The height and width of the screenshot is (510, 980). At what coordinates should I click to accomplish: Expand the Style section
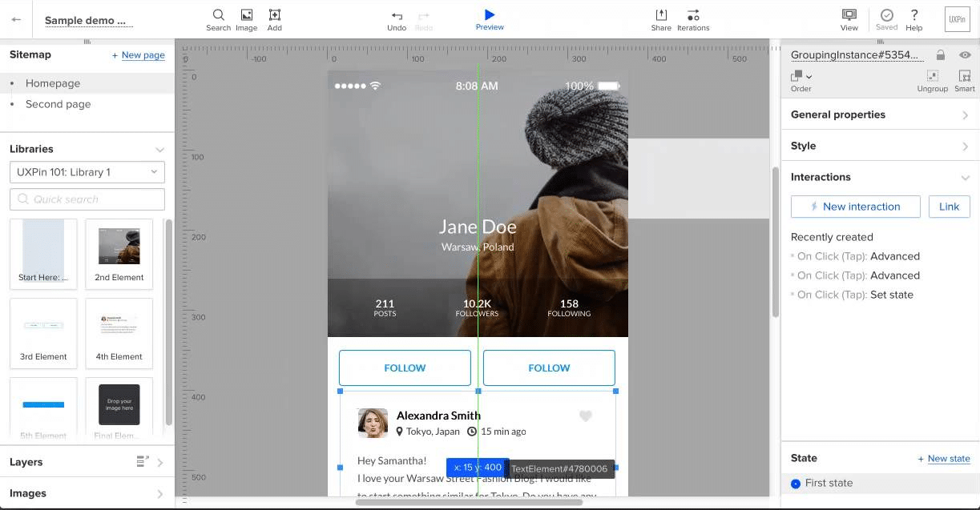pyautogui.click(x=880, y=146)
